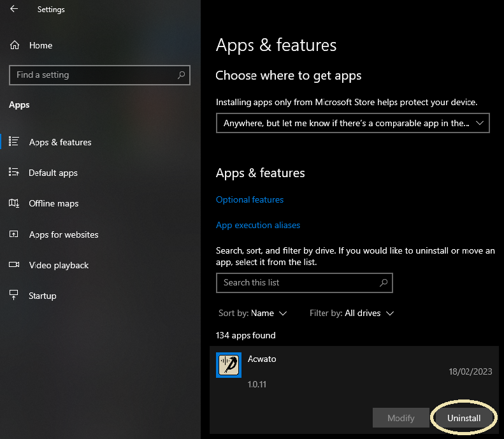The width and height of the screenshot is (504, 439).
Task: Focus the Find a setting search box
Action: 92,75
